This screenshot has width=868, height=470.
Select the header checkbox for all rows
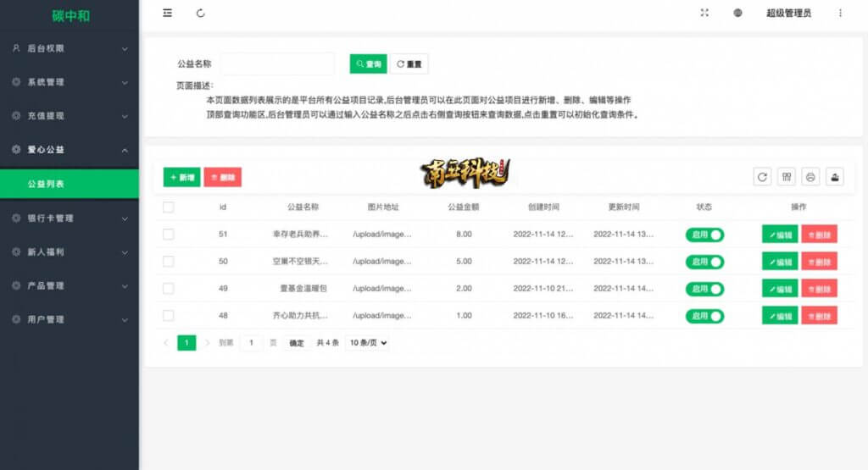click(x=169, y=207)
